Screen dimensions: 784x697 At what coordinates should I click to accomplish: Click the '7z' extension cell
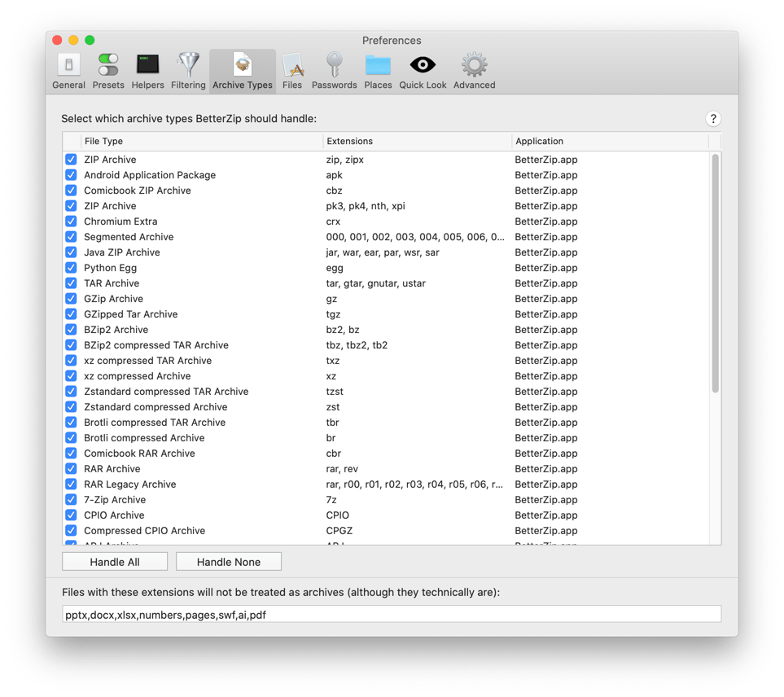coord(331,500)
